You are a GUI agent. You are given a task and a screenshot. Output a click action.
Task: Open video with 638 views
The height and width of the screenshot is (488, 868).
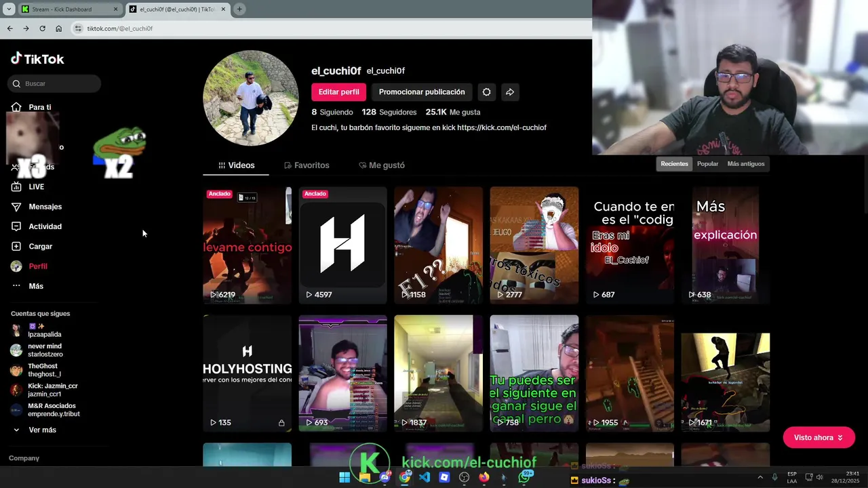[x=726, y=245]
